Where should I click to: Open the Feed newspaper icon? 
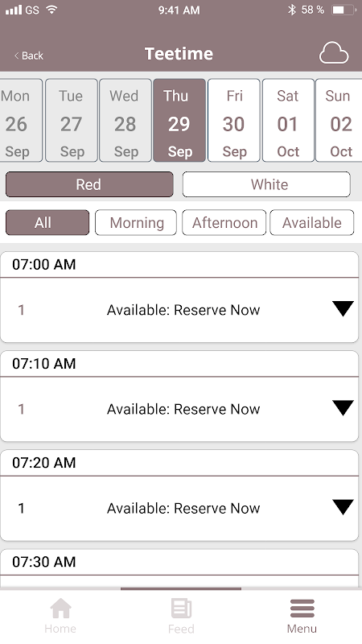point(181,609)
